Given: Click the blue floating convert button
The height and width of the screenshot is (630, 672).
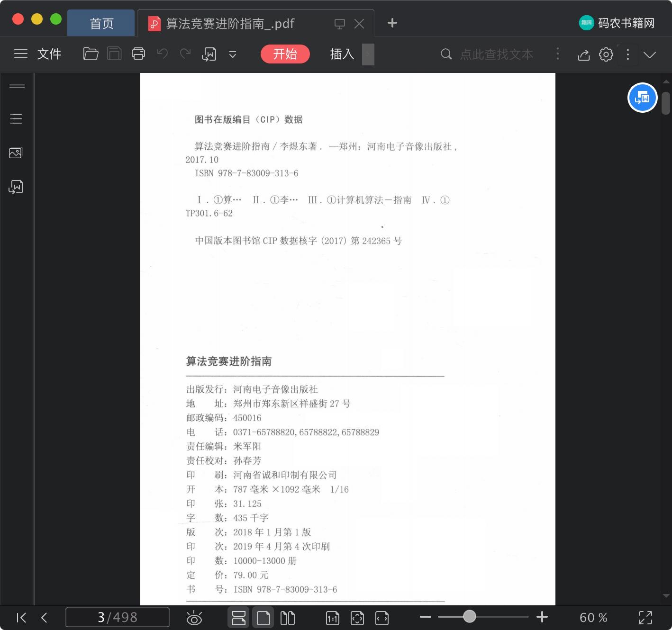Looking at the screenshot, I should click(642, 98).
